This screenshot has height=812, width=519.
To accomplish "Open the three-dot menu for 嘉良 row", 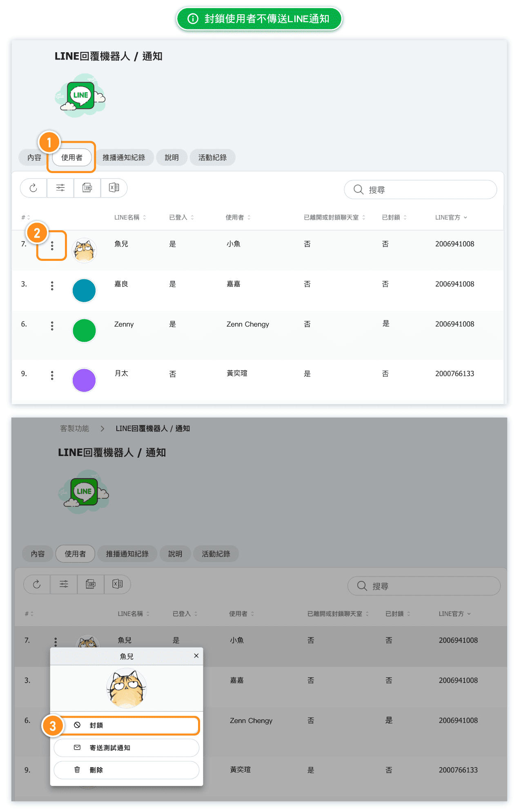I will [x=52, y=286].
